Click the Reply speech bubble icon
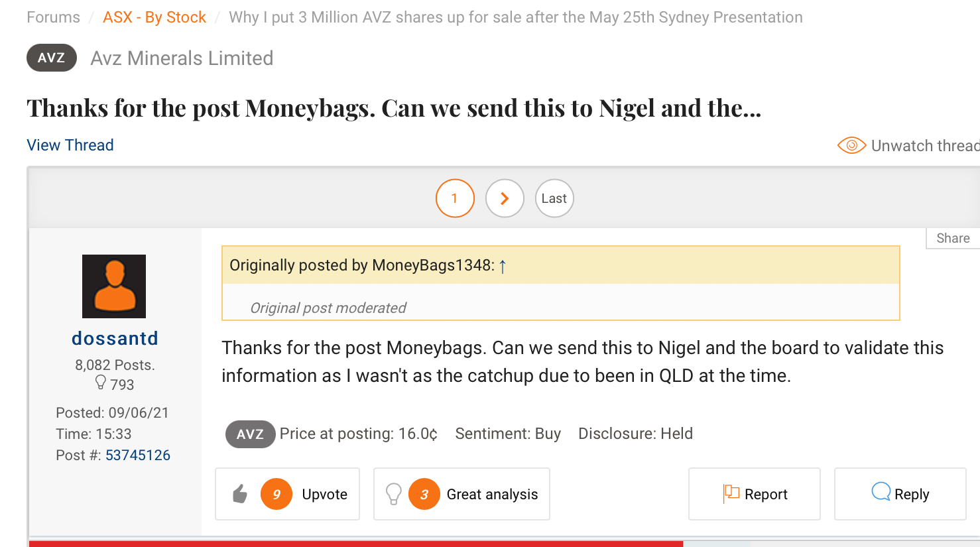Viewport: 980px width, 547px height. click(x=881, y=492)
